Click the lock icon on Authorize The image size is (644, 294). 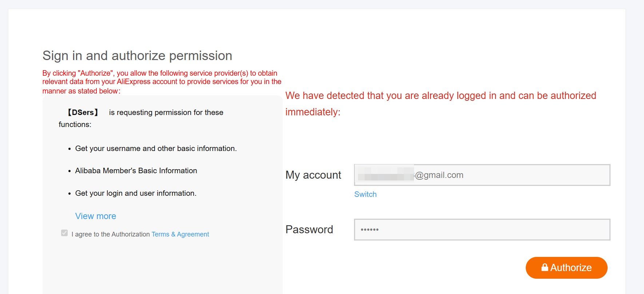click(x=545, y=267)
